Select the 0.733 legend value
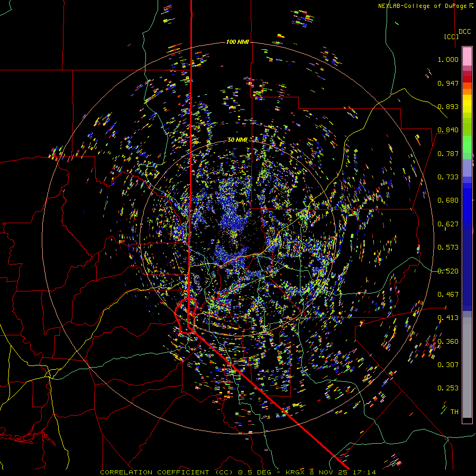Viewport: 476px width, 476px height. (448, 177)
